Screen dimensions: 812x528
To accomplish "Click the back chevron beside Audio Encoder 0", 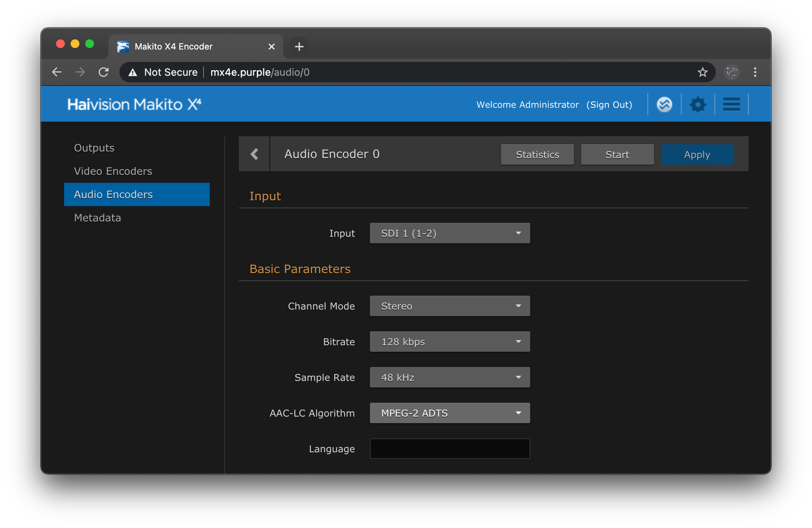I will tap(254, 154).
